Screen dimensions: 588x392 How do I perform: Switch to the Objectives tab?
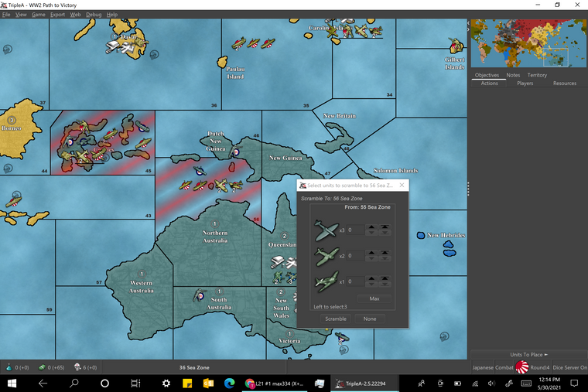point(487,75)
